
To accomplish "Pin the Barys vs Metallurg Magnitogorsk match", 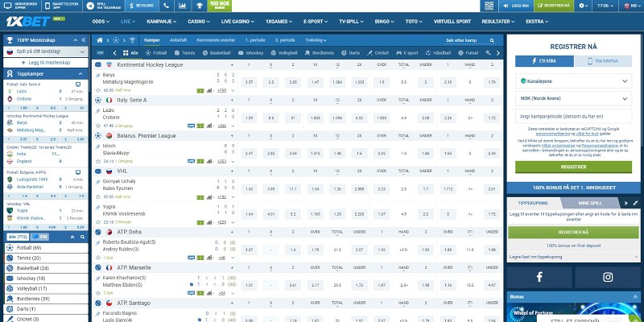I will point(97,76).
